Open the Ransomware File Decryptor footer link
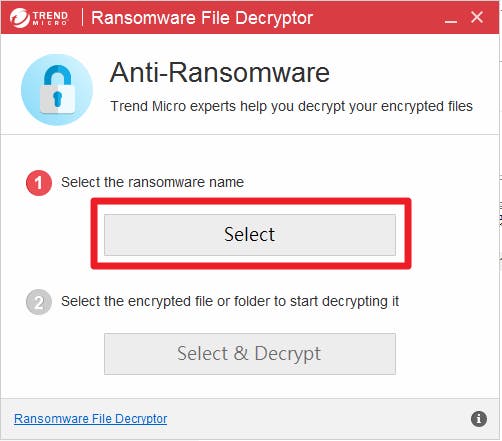The image size is (502, 441). tap(91, 419)
